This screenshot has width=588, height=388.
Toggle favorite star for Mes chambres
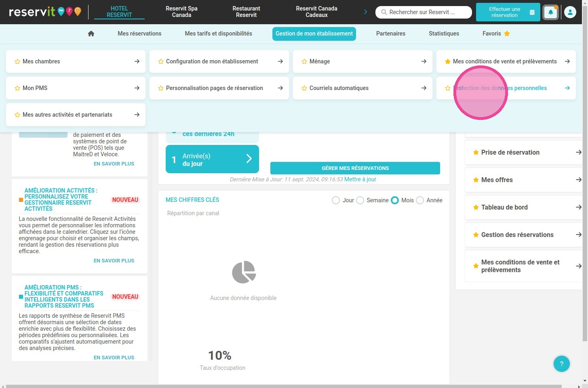tap(17, 61)
